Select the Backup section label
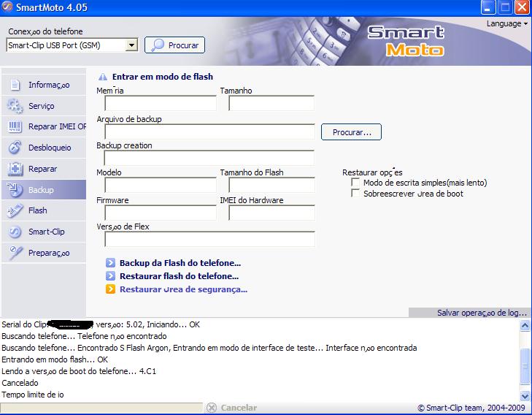The height and width of the screenshot is (415, 532). point(41,190)
